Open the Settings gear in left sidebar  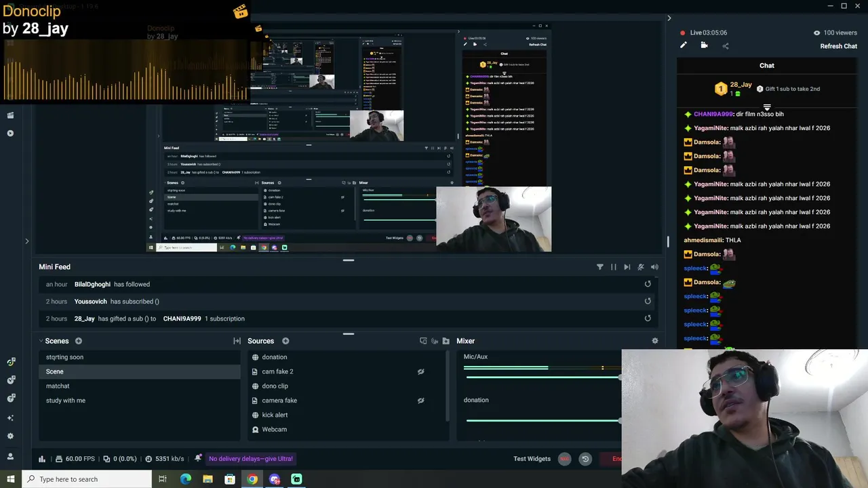click(x=10, y=436)
